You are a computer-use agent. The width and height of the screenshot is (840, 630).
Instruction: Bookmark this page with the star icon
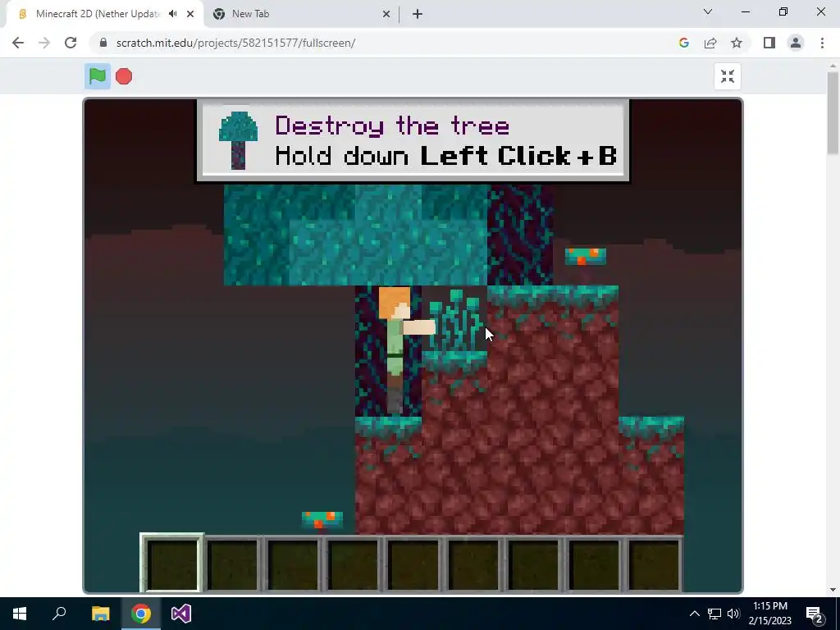pos(737,43)
